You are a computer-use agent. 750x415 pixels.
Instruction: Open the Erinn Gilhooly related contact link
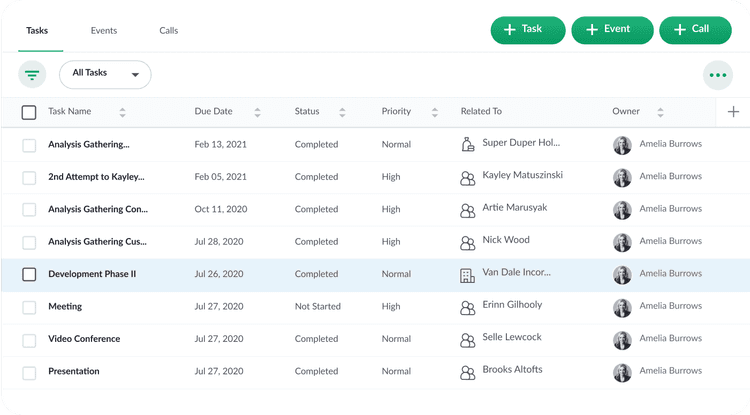[x=512, y=305]
